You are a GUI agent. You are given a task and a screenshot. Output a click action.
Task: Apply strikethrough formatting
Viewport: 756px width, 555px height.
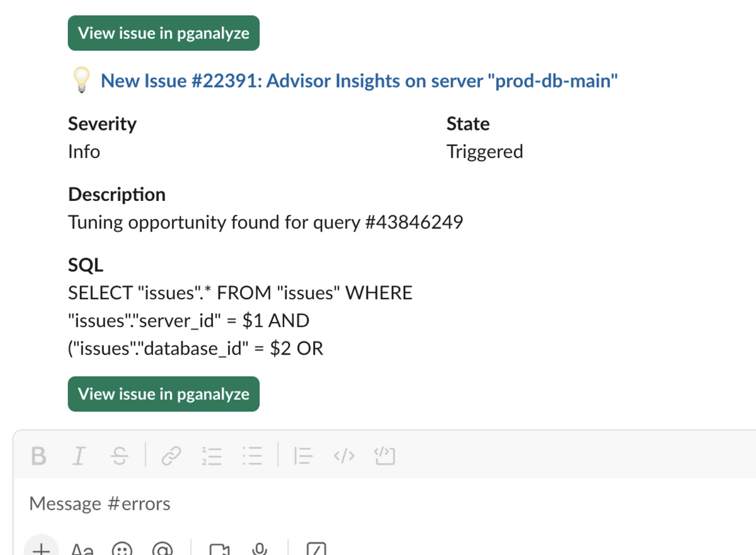pos(118,455)
